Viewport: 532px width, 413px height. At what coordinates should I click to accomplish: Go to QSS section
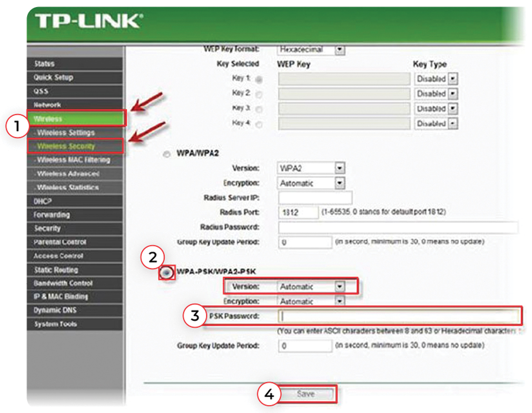point(75,91)
